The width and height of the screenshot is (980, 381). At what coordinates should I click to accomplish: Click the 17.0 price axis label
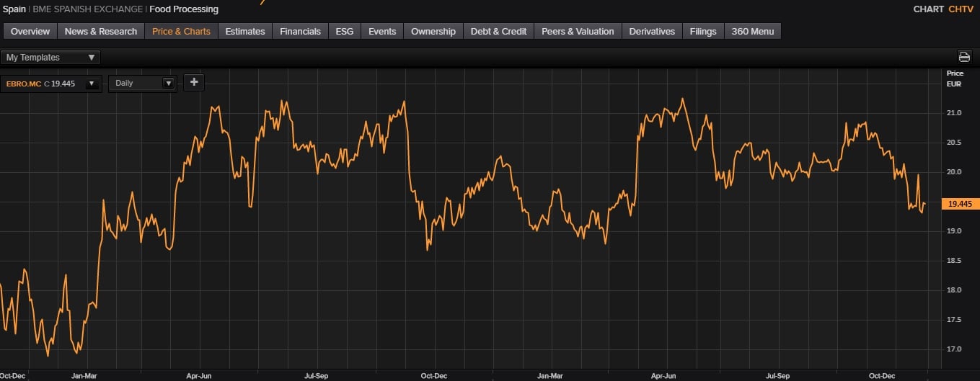click(954, 349)
